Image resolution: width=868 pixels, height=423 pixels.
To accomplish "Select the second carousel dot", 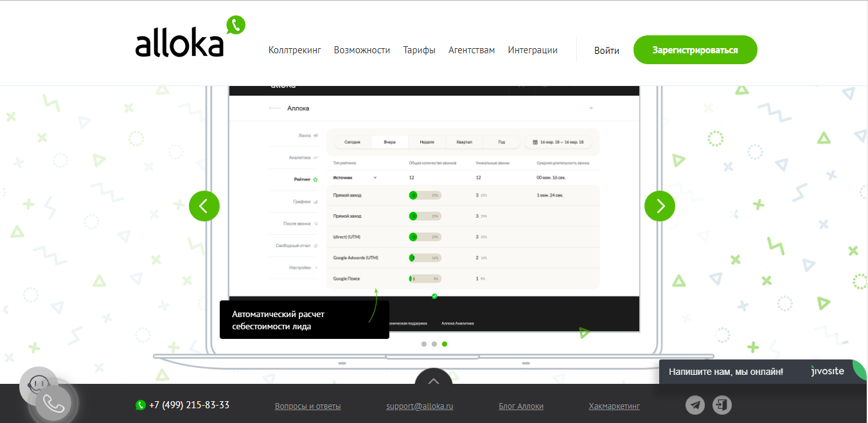I will (434, 344).
